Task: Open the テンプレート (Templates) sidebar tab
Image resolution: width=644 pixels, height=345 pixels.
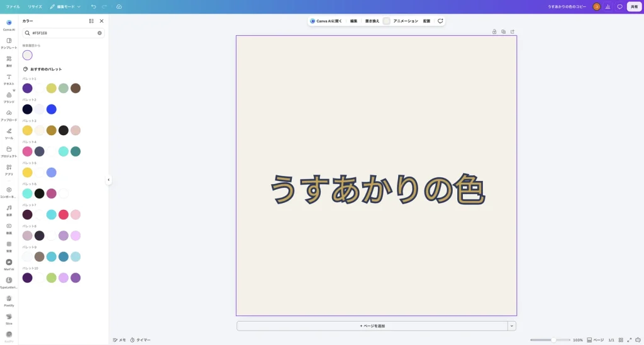Action: pos(9,43)
